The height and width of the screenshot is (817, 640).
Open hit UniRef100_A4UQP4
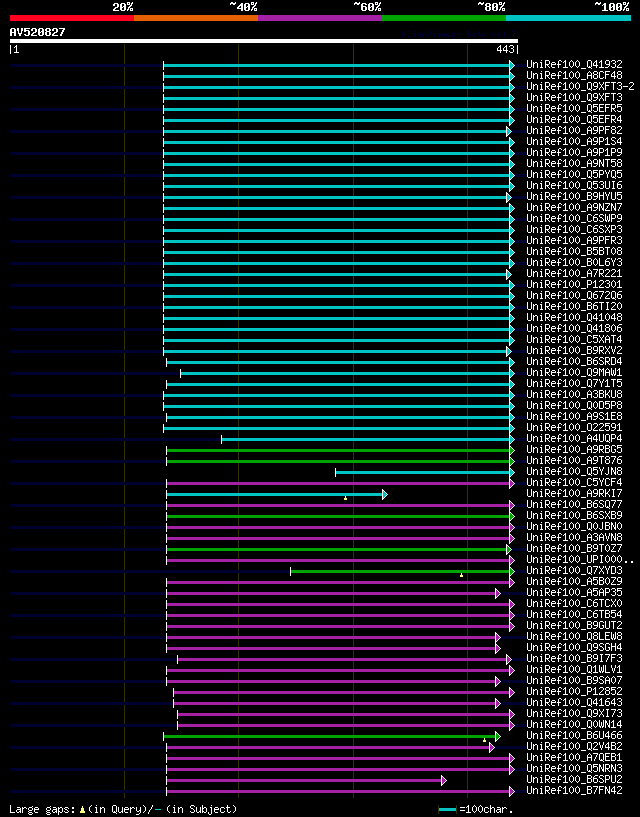pos(574,439)
